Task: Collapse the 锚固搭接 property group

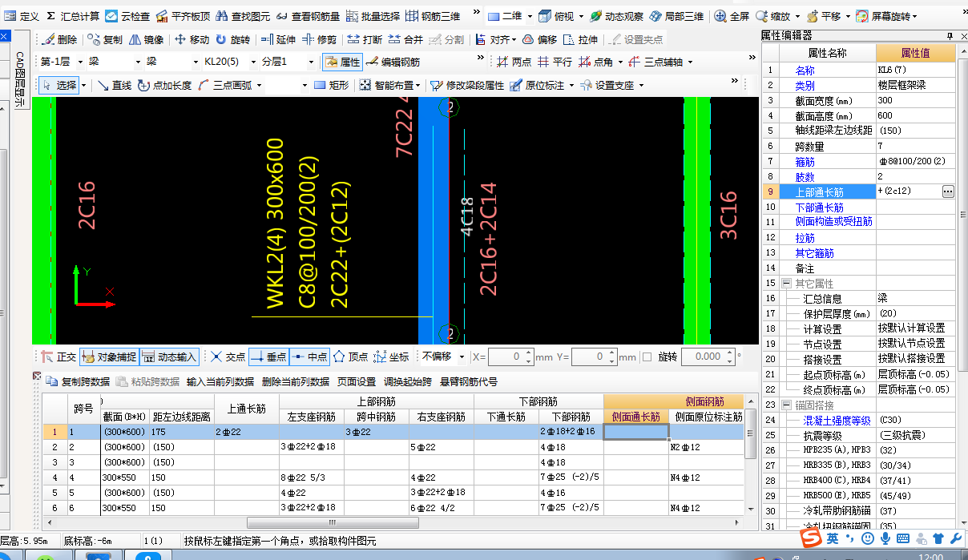Action: coord(787,405)
